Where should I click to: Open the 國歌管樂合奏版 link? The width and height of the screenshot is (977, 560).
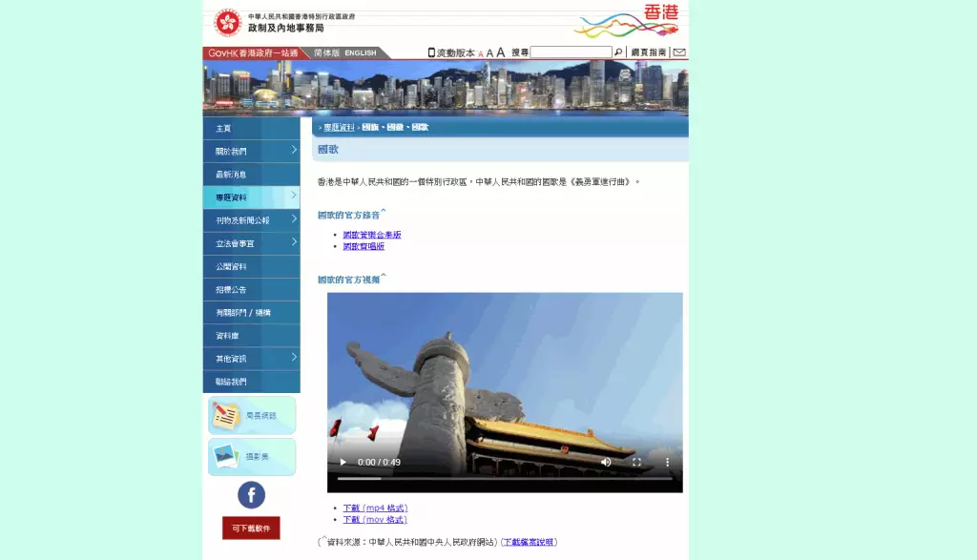(372, 235)
